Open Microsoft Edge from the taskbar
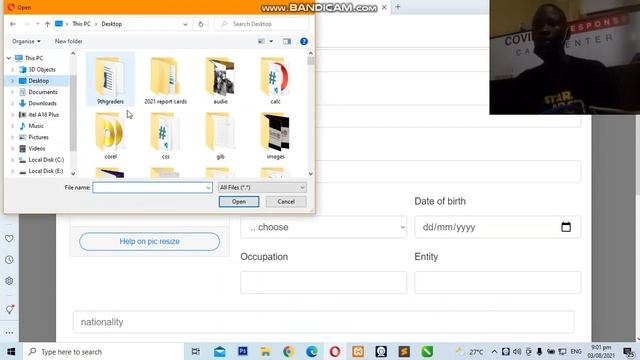Image resolution: width=640 pixels, height=360 pixels. (312, 351)
